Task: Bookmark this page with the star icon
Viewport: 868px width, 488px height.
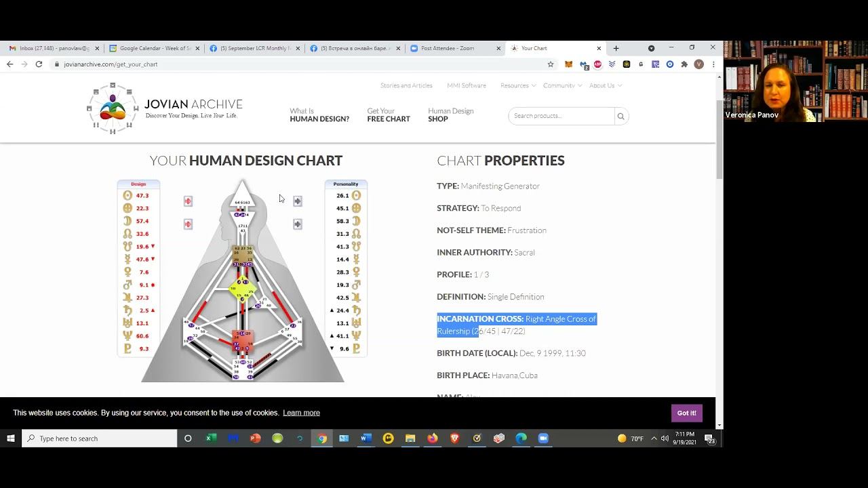Action: [x=551, y=64]
